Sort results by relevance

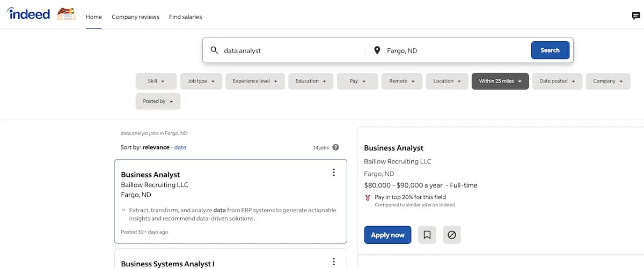coord(156,147)
